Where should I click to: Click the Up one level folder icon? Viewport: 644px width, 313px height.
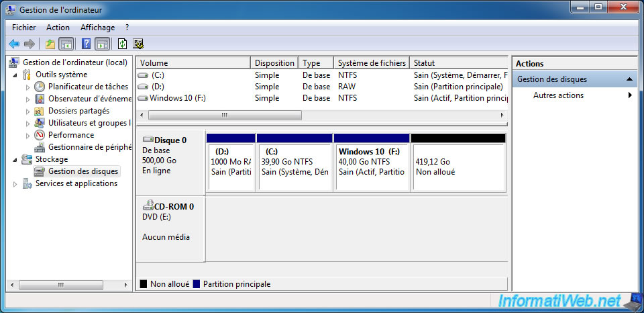[x=50, y=44]
